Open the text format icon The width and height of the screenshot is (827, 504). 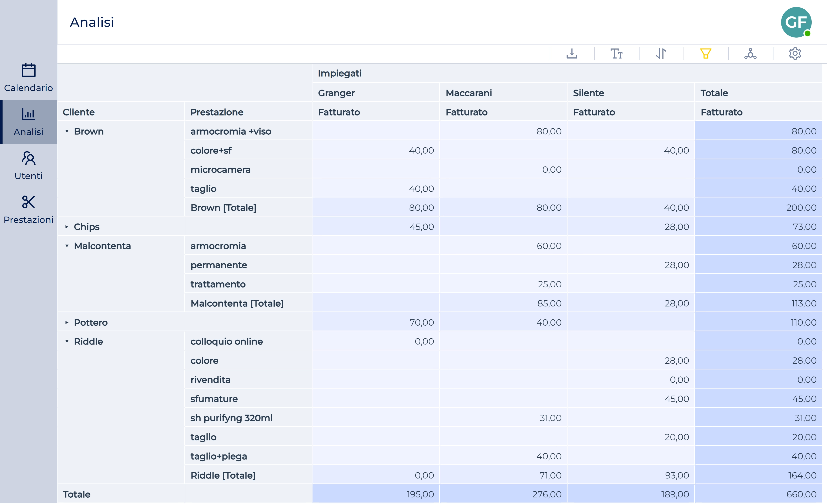616,54
